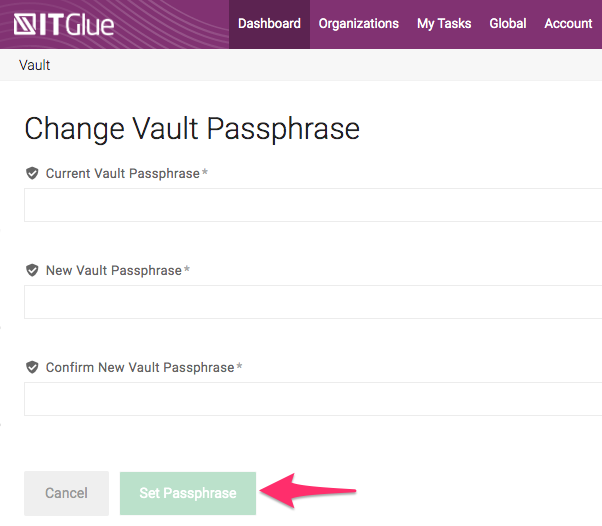Click the Vault breadcrumb link
The height and width of the screenshot is (526, 602).
34,65
